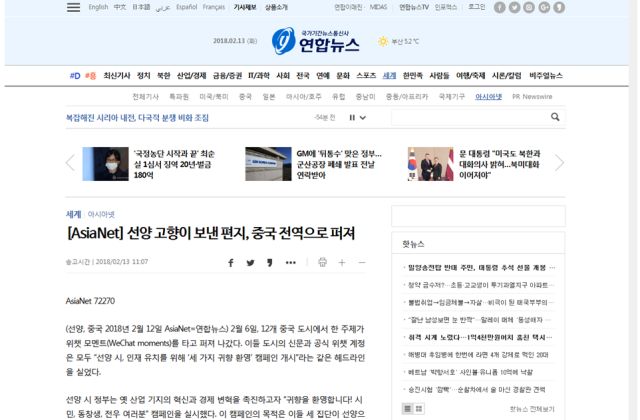Click 아시아넷 breadcrumb above article title
This screenshot has width=640, height=420.
click(x=101, y=214)
